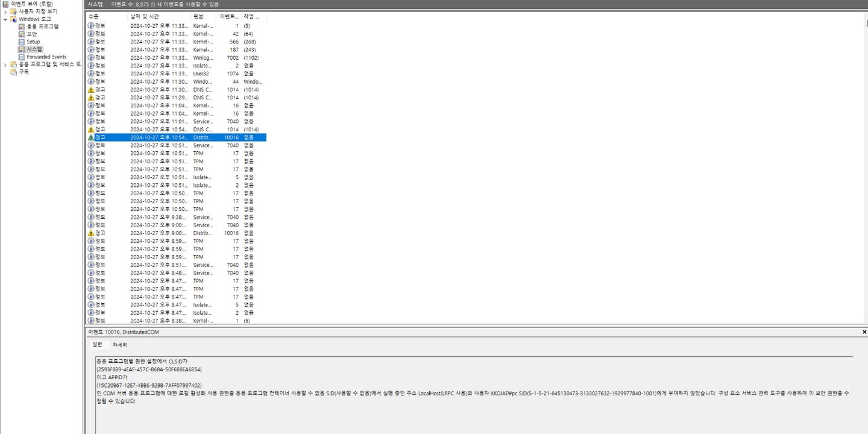Click the CLSID value in event description
868x434 pixels.
149,369
